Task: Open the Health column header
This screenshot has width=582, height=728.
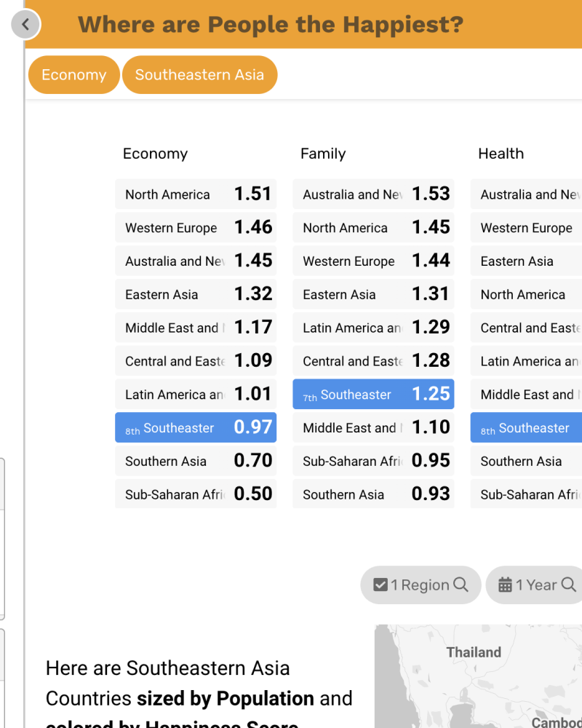Action: tap(501, 154)
